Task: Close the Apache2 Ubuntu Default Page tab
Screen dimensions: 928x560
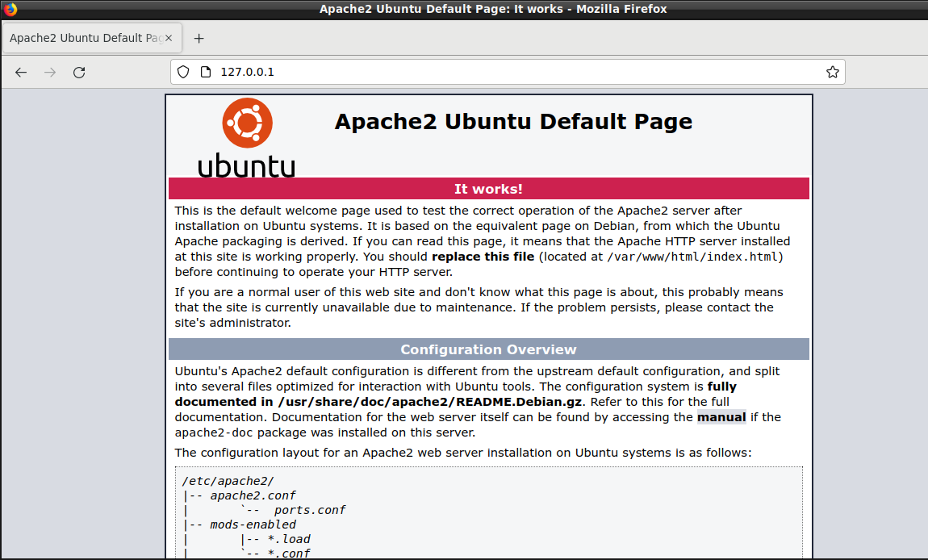Action: [x=169, y=38]
